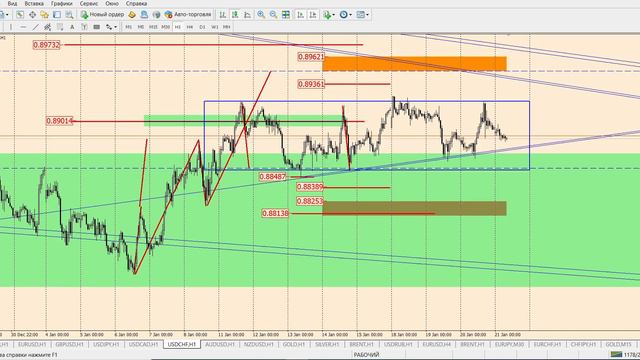Click the Новый ордер button
The height and width of the screenshot is (360, 640).
coord(102,15)
